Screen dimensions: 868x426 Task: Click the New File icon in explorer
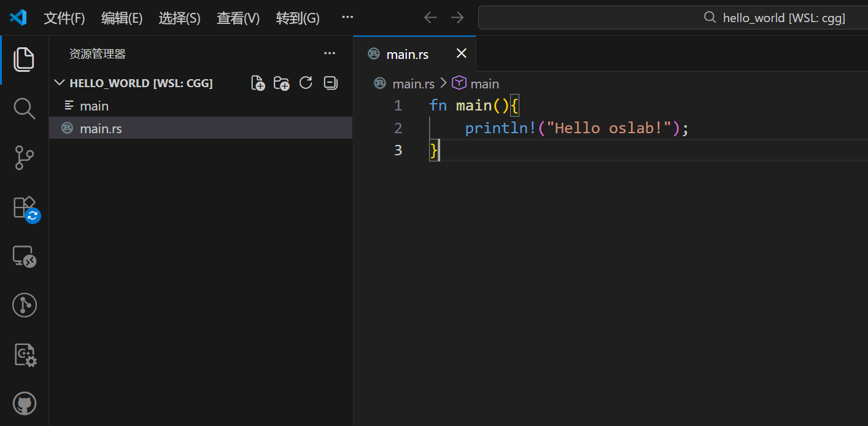[x=258, y=83]
